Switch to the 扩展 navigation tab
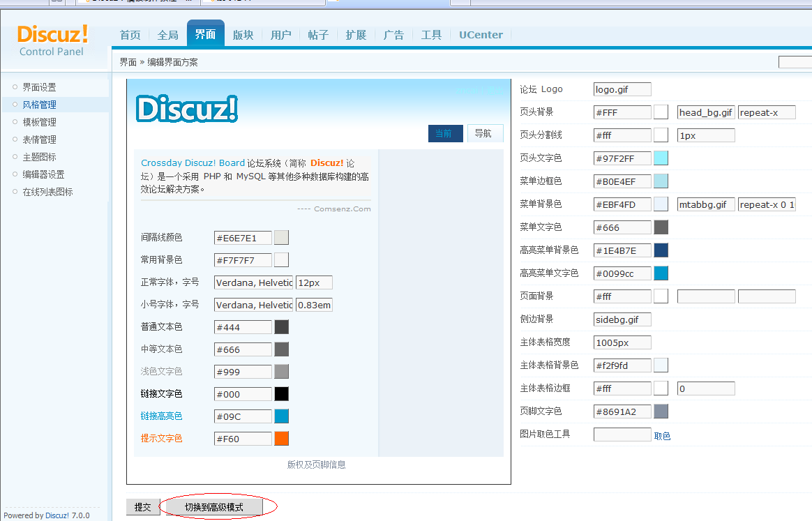The width and height of the screenshot is (812, 521). [x=356, y=35]
